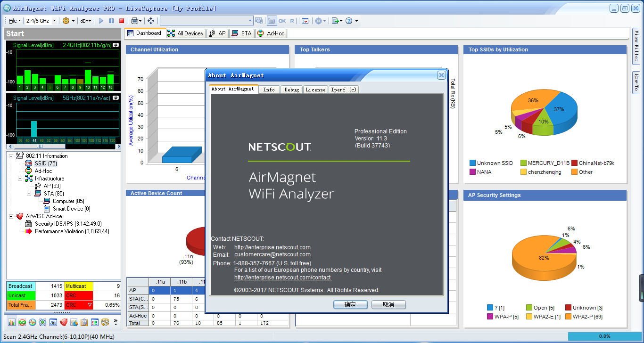
Task: Click the 确定 button to confirm
Action: click(350, 304)
